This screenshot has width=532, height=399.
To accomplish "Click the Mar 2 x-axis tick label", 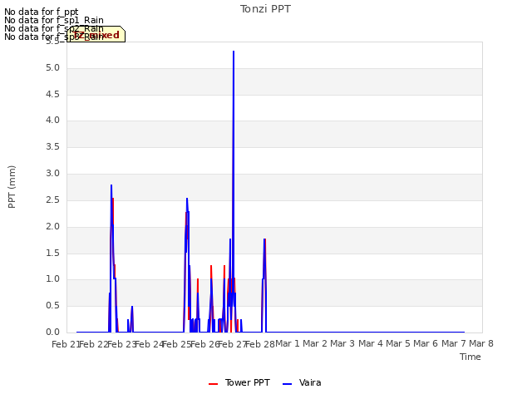I will coord(315,343).
